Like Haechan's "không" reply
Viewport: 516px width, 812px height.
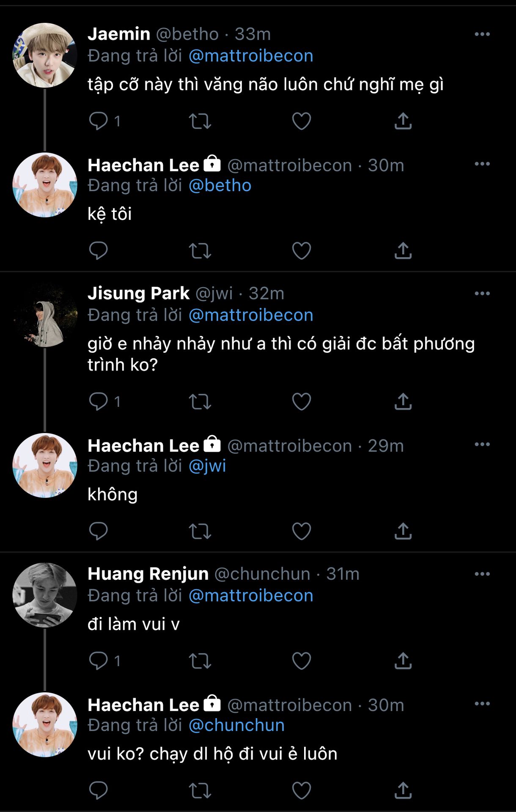[302, 531]
